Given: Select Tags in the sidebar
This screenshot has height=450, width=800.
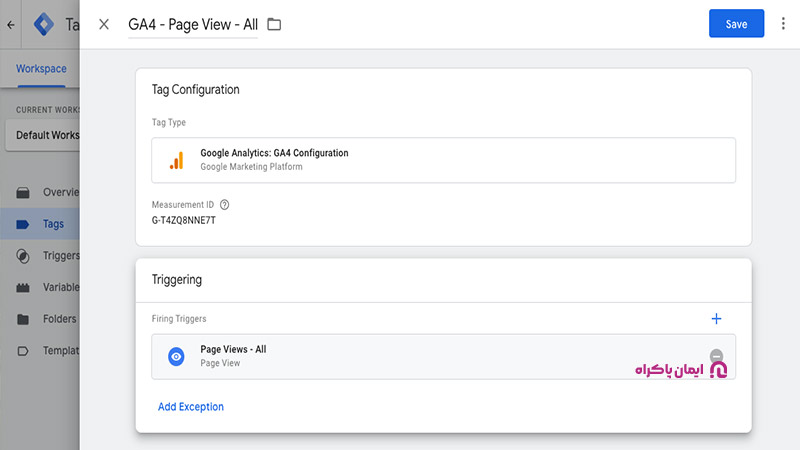Looking at the screenshot, I should pos(40,224).
